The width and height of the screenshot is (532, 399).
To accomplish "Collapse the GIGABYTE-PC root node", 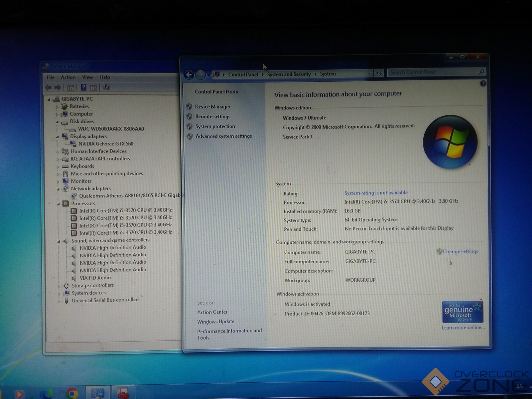I will 49,99.
